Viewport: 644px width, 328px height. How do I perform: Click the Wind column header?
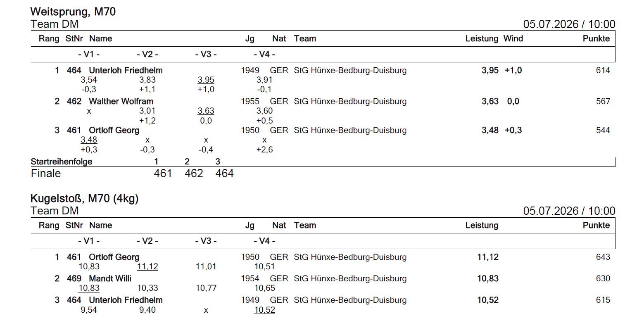coord(513,38)
